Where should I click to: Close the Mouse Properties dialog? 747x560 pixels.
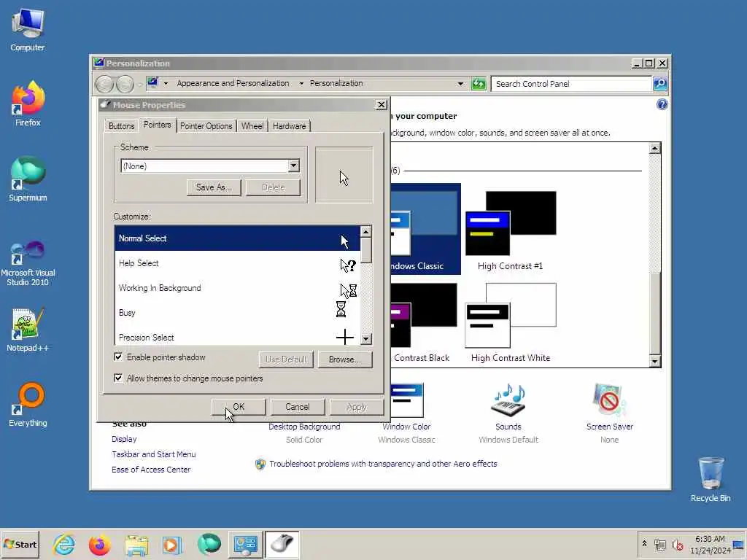click(x=381, y=104)
